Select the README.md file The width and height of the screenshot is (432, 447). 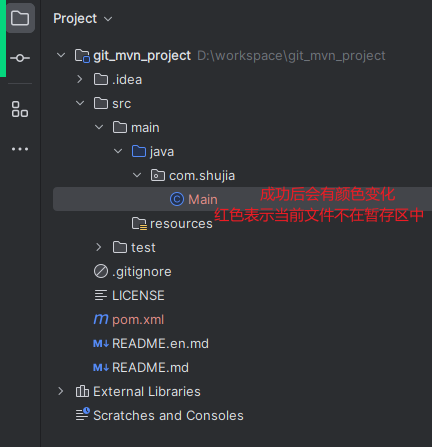click(150, 368)
